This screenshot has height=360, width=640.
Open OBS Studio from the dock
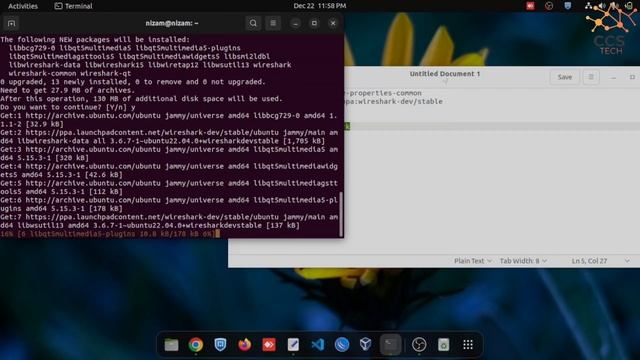(419, 345)
